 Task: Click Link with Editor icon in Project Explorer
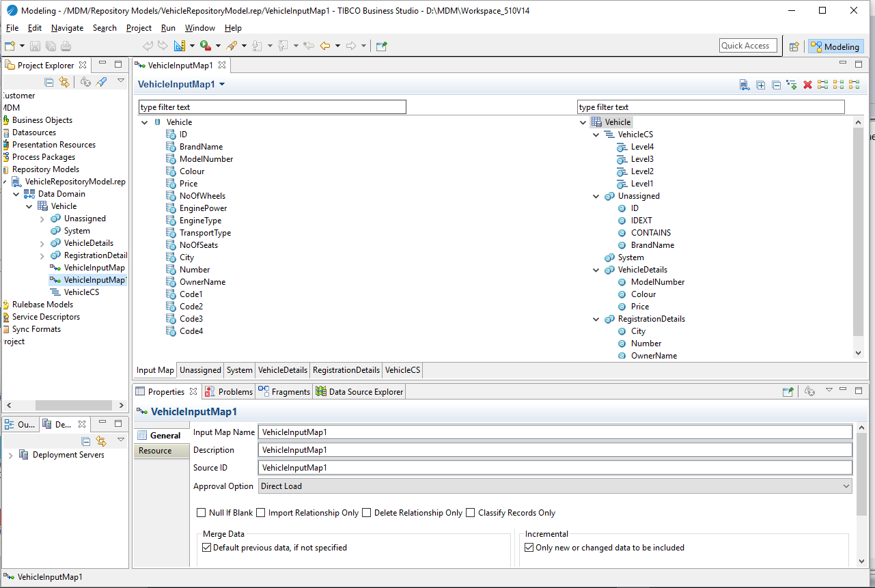64,82
